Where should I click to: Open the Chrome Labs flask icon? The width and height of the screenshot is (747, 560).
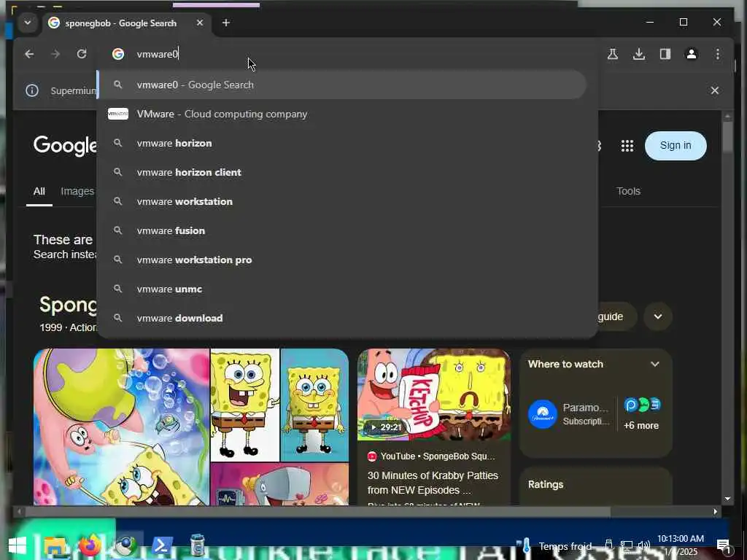pos(613,54)
